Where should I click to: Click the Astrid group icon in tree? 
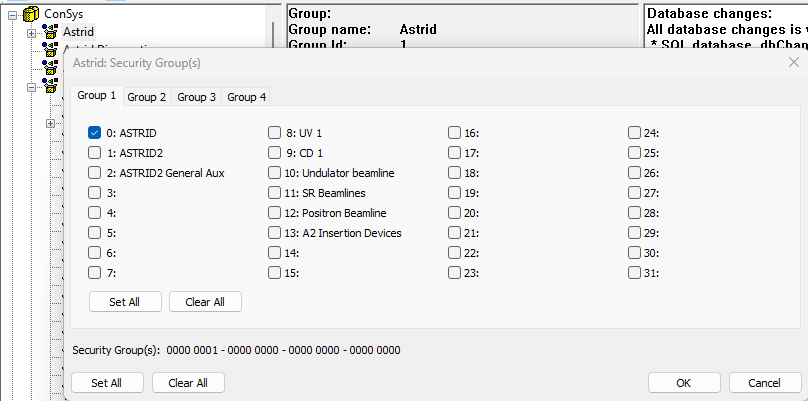point(50,32)
